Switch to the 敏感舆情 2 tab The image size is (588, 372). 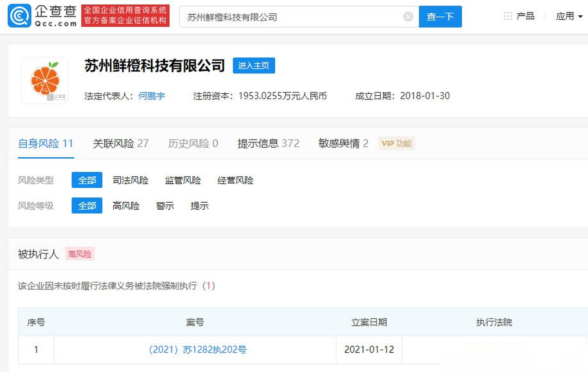tap(343, 144)
